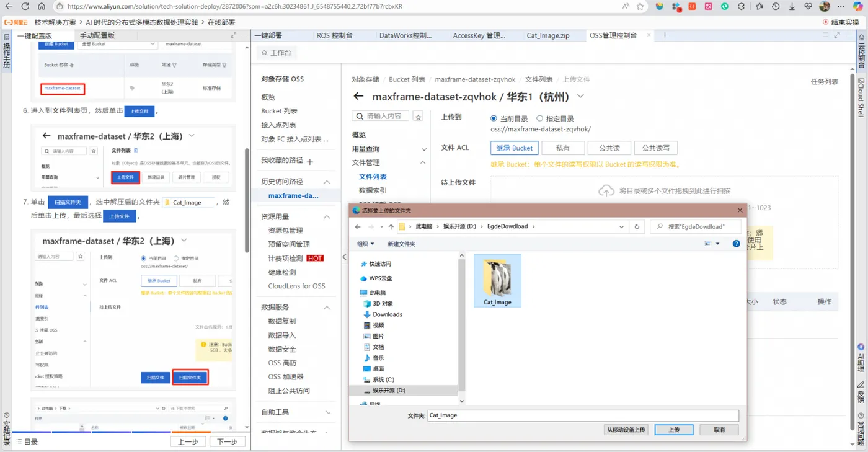Open Bucket 列表 in OSS sidebar
Screen dimensions: 868x452
[280, 111]
